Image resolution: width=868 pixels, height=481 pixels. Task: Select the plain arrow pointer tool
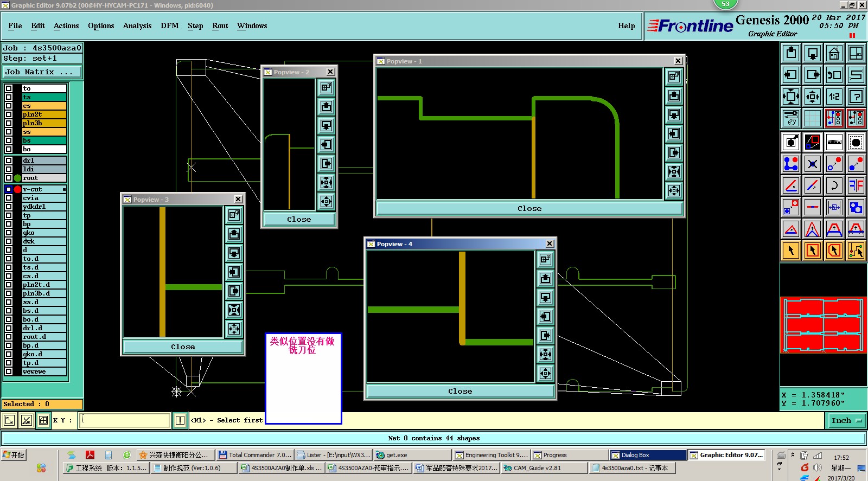[791, 251]
